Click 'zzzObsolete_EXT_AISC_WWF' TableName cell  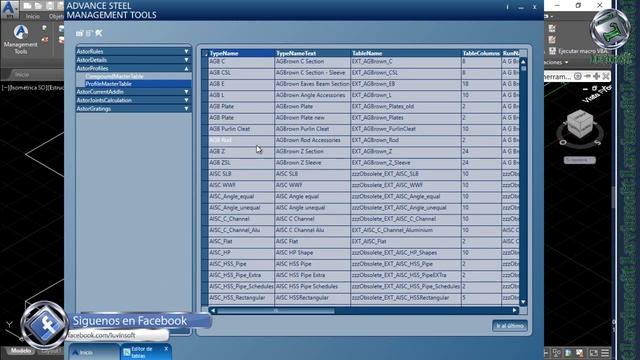[406, 185]
